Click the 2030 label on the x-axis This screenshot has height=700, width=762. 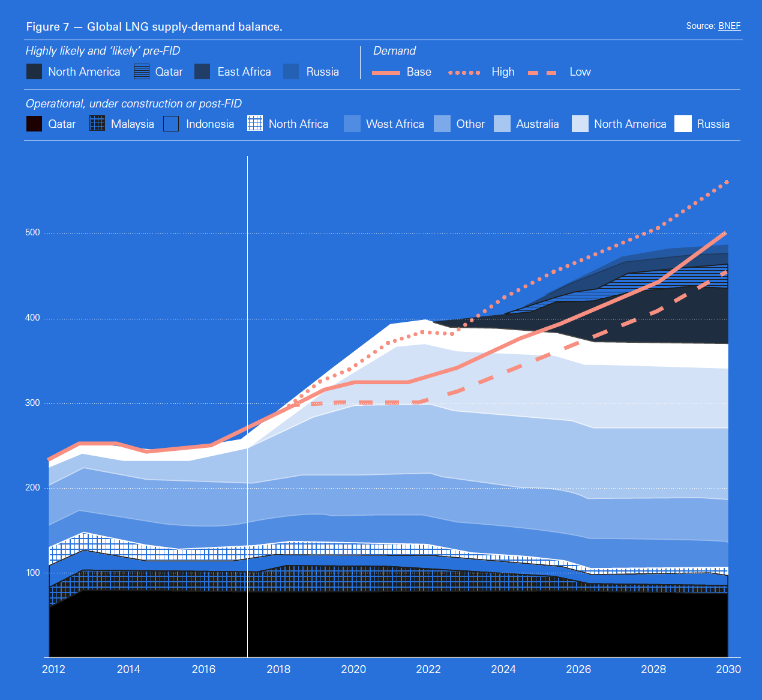click(x=728, y=669)
